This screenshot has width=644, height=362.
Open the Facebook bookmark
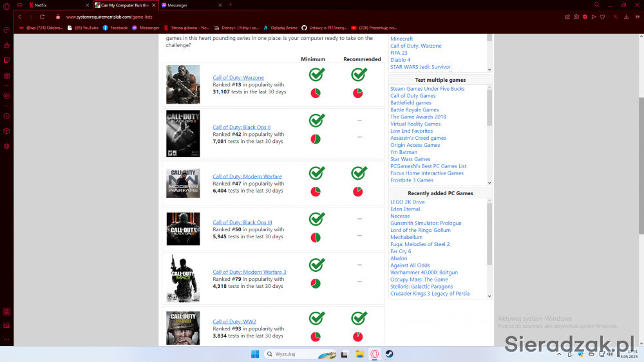click(x=115, y=28)
